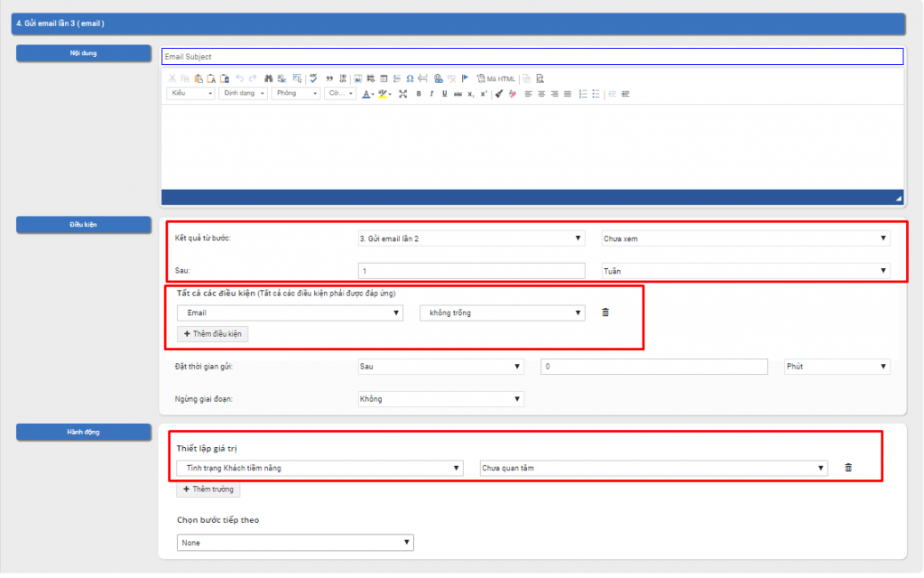Insert a link using chain icon
Screen dimensions: 924x578
(438, 79)
